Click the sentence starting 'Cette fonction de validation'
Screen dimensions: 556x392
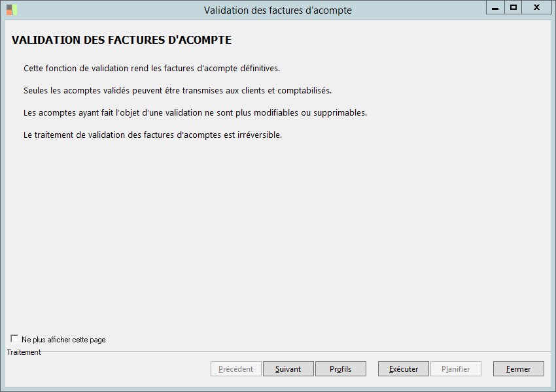tap(152, 69)
